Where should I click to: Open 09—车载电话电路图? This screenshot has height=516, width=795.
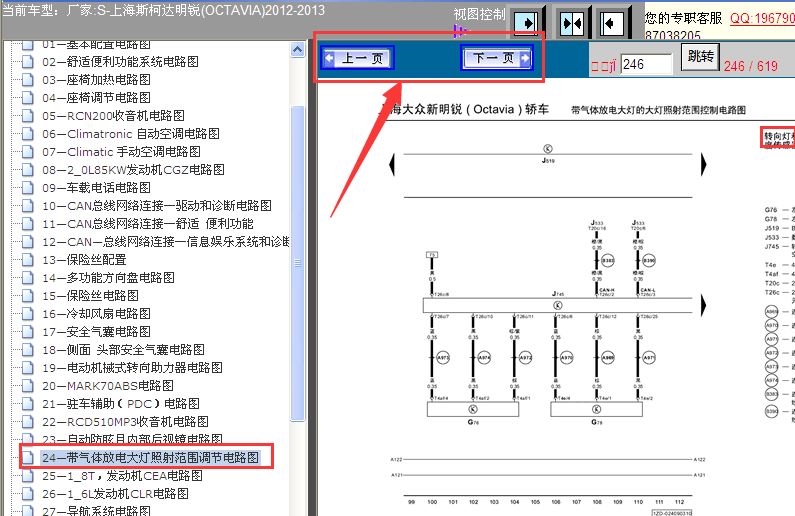[96, 188]
